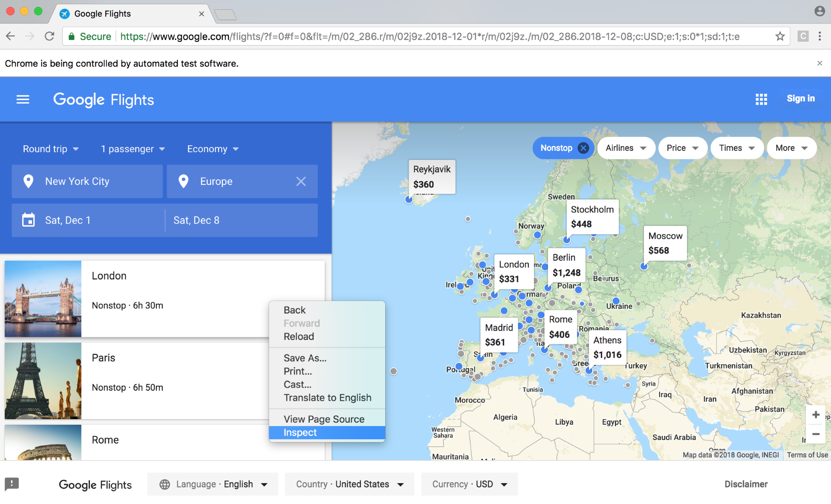Select the Sat, Dec 8 return date

241,220
